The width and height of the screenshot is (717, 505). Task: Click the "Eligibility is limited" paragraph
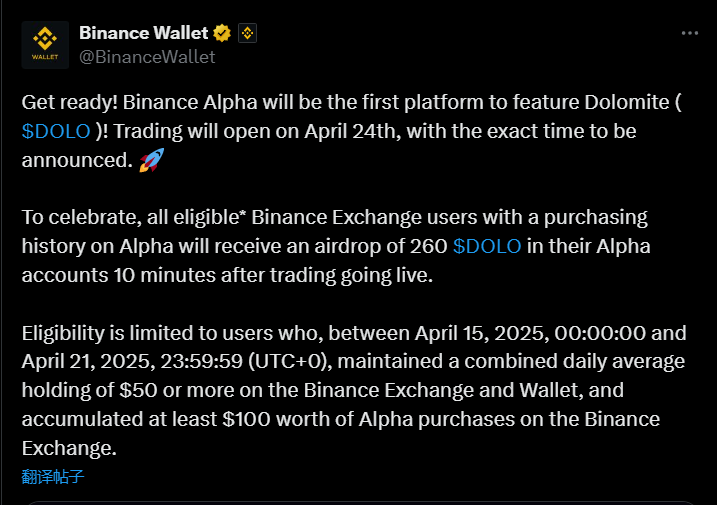click(x=354, y=390)
